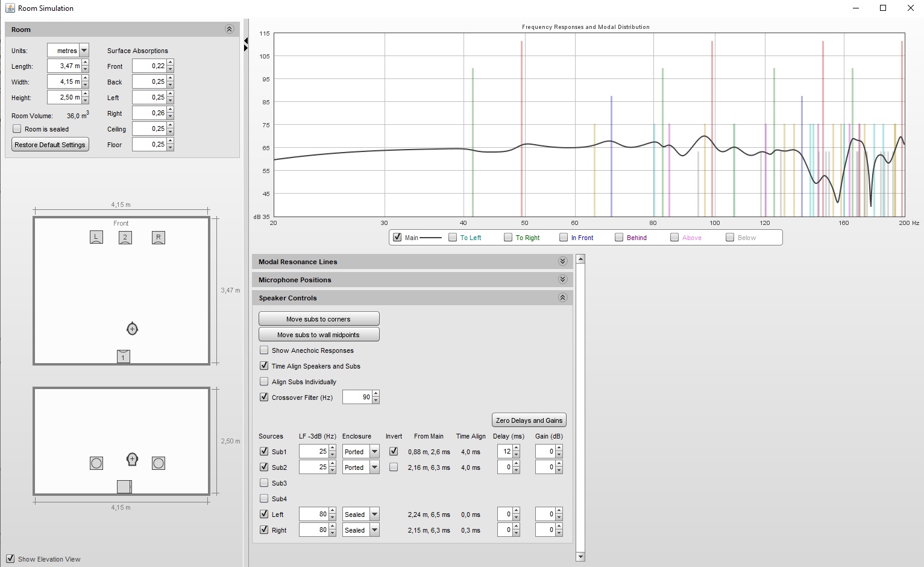This screenshot has width=924, height=567.
Task: Toggle Main response checkbox
Action: click(x=397, y=237)
